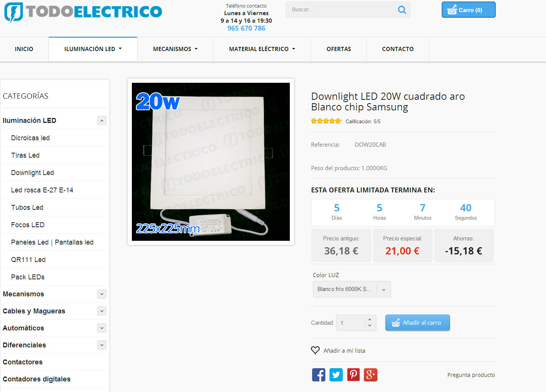Open the Material Eléctrico menu
The height and width of the screenshot is (392, 546).
click(x=262, y=49)
